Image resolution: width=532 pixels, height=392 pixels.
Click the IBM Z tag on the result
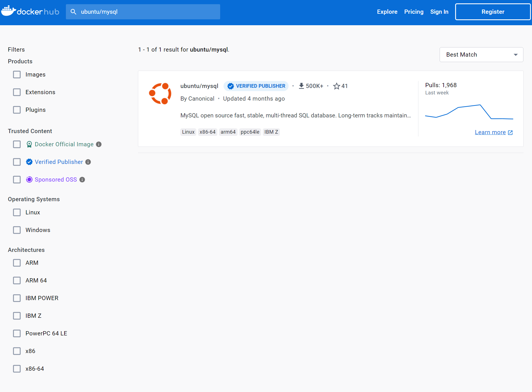pos(271,132)
